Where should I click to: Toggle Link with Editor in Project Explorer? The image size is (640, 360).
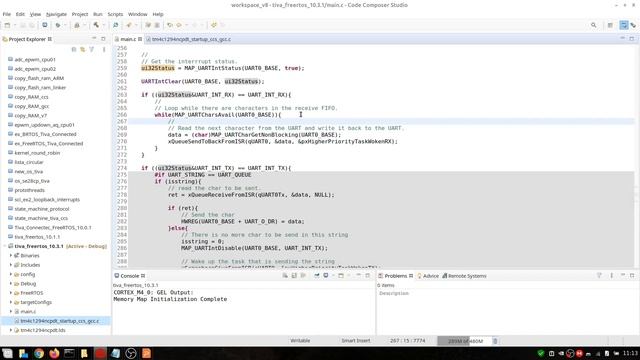(x=83, y=49)
